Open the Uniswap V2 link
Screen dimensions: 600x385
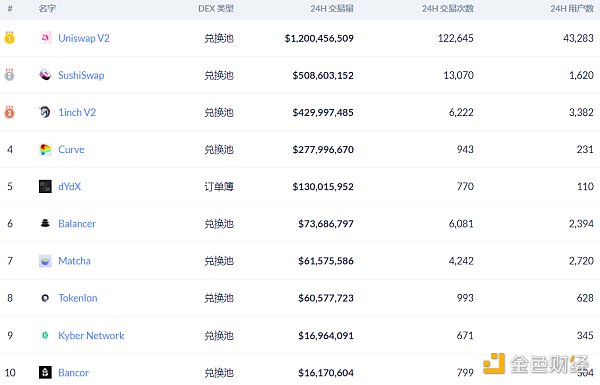[84, 38]
